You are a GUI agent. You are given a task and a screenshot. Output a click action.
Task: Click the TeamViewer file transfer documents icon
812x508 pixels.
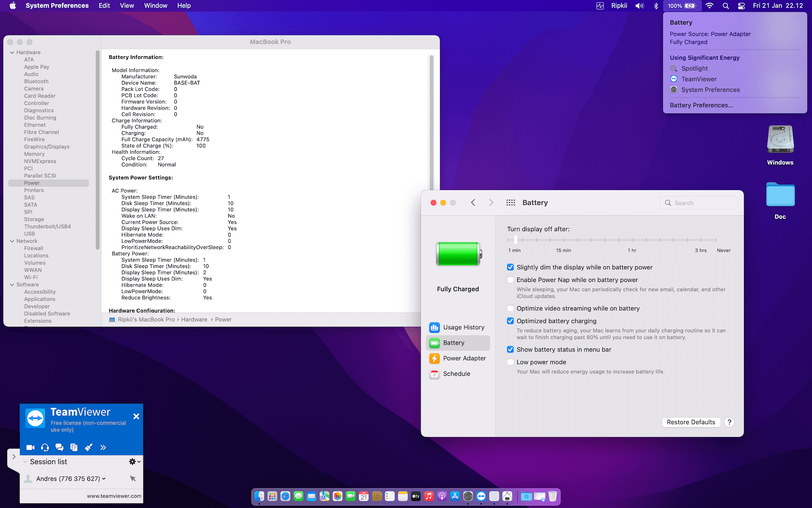[74, 447]
